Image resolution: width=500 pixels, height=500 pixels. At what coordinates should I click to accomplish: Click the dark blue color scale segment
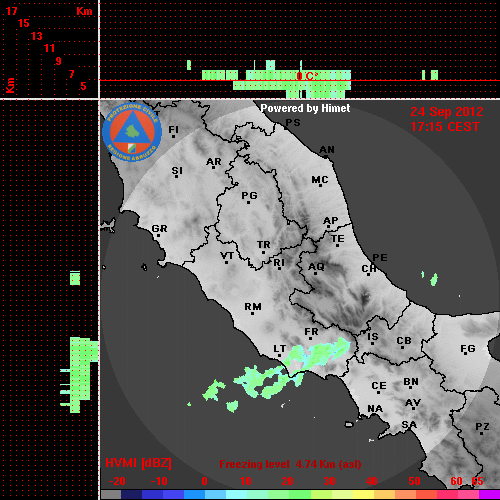[x=131, y=495]
